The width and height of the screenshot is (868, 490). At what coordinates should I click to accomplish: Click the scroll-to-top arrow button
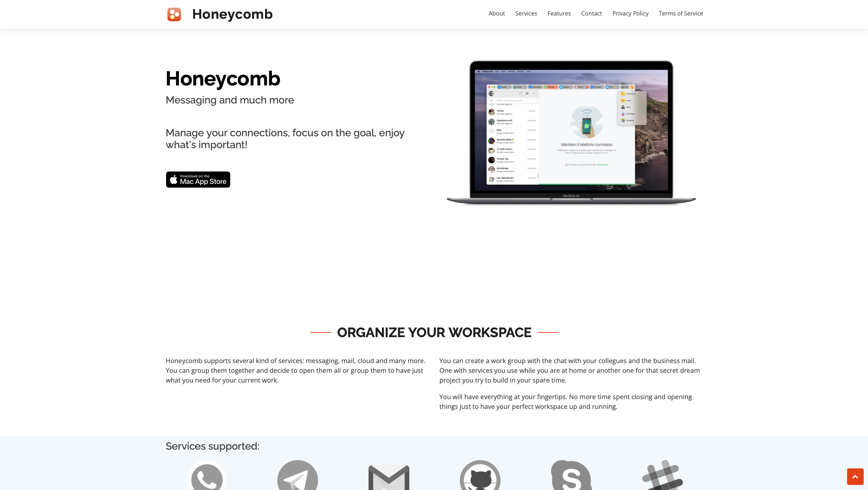pos(855,476)
